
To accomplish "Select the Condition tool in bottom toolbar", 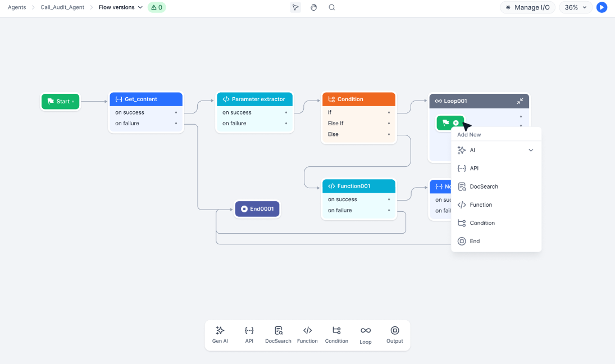I will tap(336, 334).
